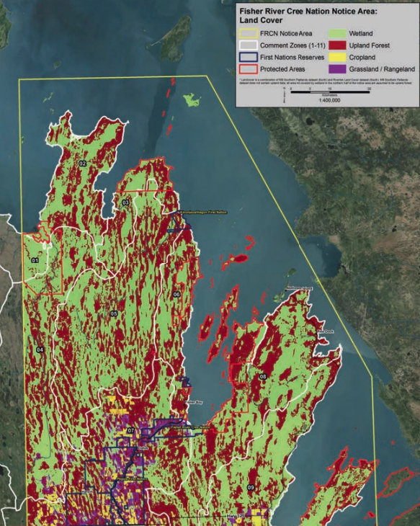The height and width of the screenshot is (526, 420).
Task: Click the 'Hwy 325' road label
Action: click(235, 515)
